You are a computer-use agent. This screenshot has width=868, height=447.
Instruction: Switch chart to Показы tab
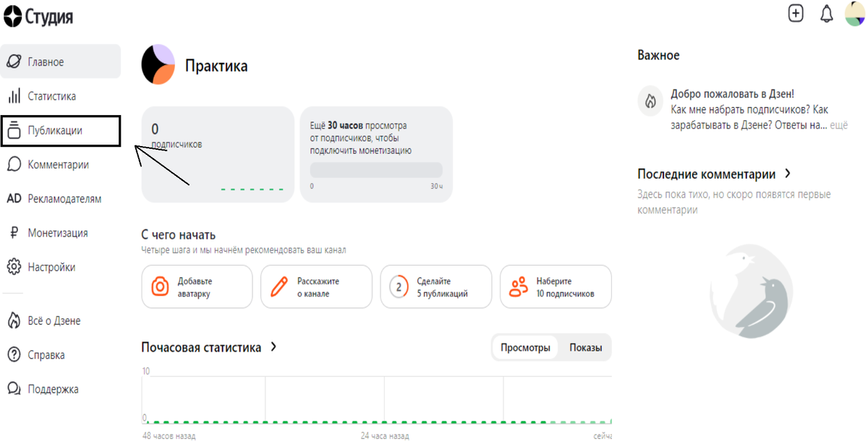click(x=585, y=348)
